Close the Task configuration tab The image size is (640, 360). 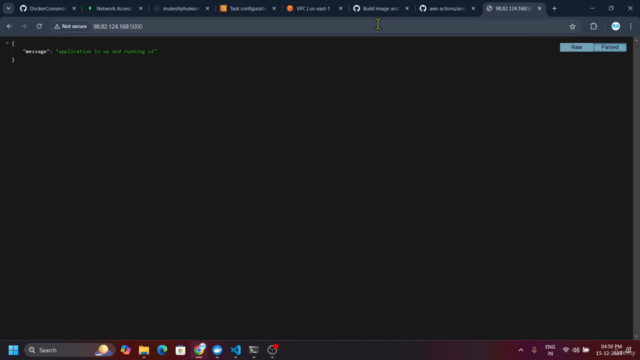(274, 8)
